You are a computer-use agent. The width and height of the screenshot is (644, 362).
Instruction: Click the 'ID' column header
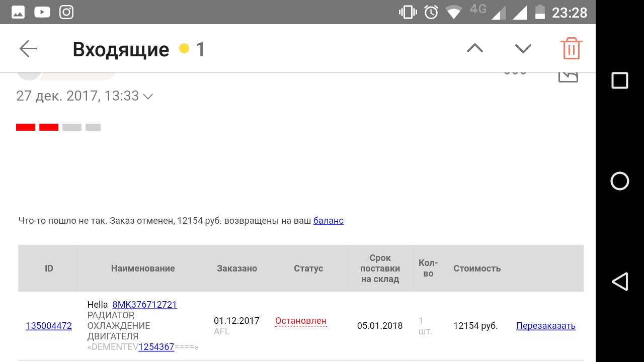[49, 268]
